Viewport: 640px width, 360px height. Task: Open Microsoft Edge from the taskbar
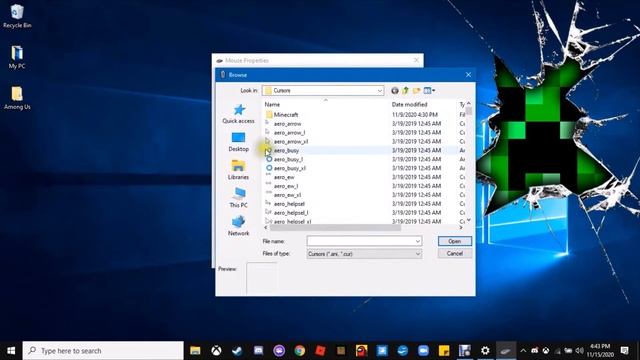pos(403,351)
